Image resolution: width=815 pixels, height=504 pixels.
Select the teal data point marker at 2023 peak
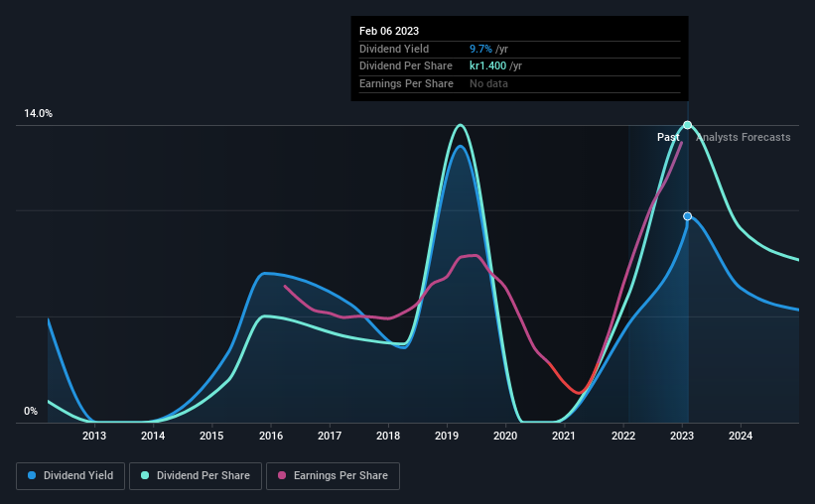[687, 125]
